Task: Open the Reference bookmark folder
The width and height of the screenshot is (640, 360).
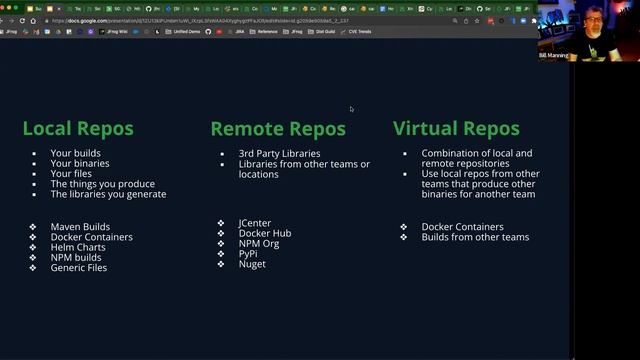Action: coord(264,31)
